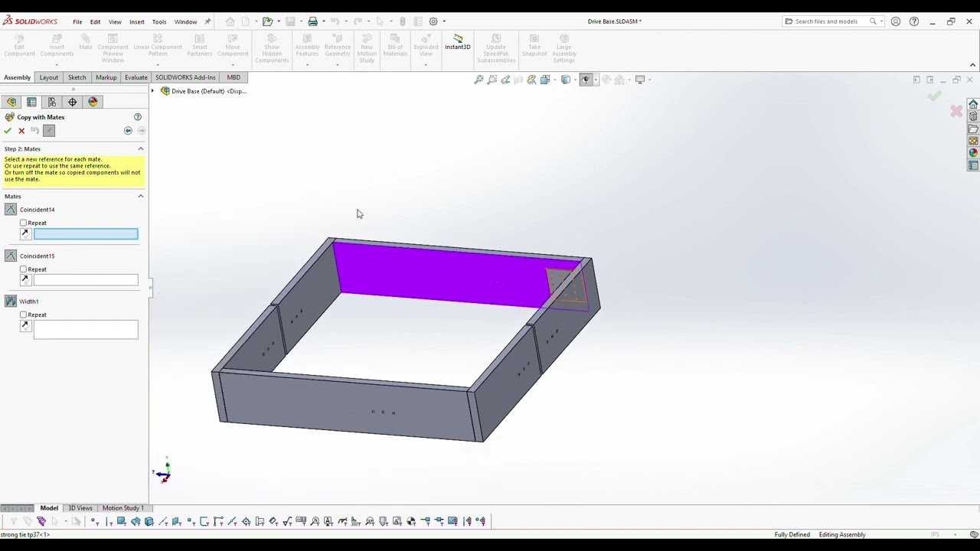Collapse the CommandManager ribbon arrow
The width and height of the screenshot is (980, 551).
click(x=973, y=65)
